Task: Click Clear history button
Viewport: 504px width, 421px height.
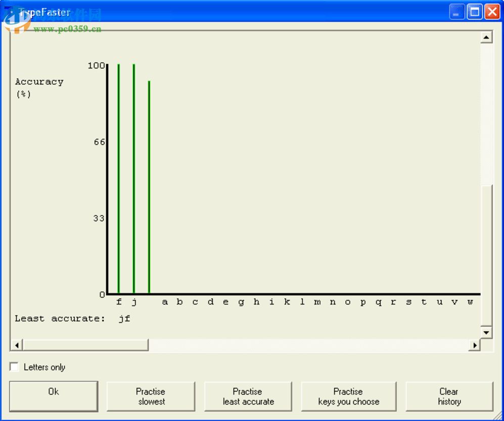Action: pyautogui.click(x=449, y=396)
